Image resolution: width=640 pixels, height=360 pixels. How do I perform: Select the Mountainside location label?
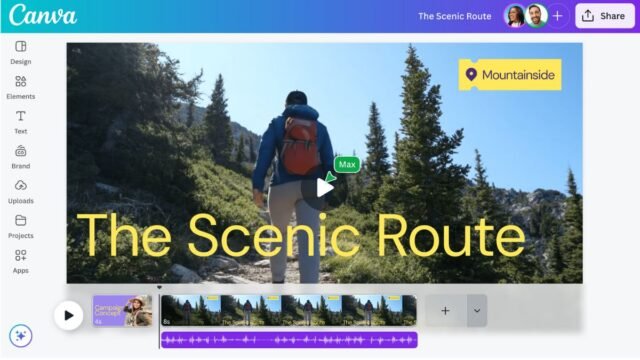coord(510,75)
